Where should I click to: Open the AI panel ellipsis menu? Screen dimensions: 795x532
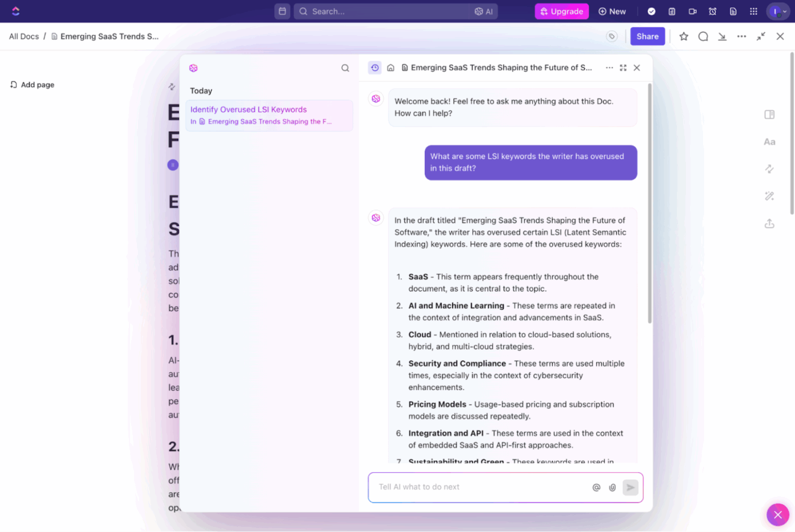pyautogui.click(x=609, y=68)
